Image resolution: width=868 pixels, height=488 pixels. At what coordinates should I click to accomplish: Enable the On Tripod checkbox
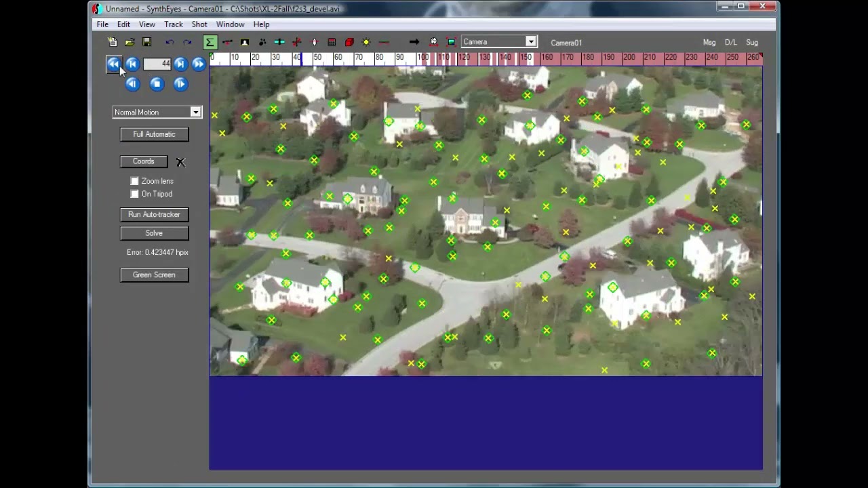(x=134, y=194)
